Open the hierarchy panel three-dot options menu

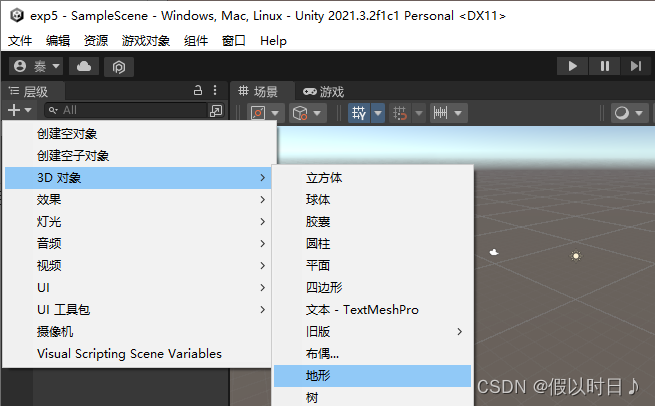click(x=215, y=90)
